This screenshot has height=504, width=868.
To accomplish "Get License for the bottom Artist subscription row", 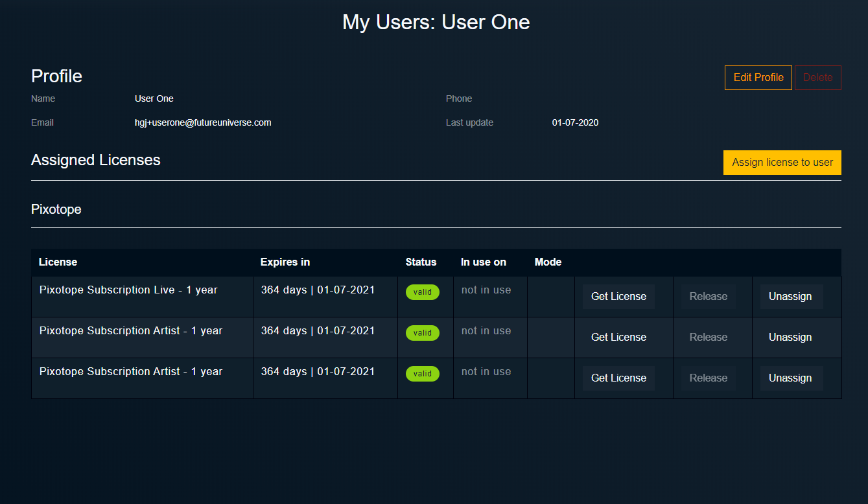I will tap(618, 378).
